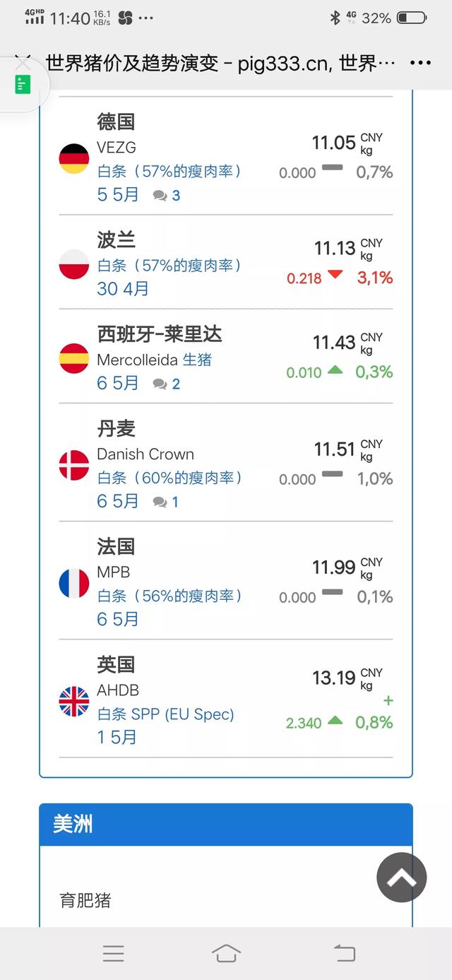Tap the Germany flag icon
452x980 pixels.
[x=74, y=158]
